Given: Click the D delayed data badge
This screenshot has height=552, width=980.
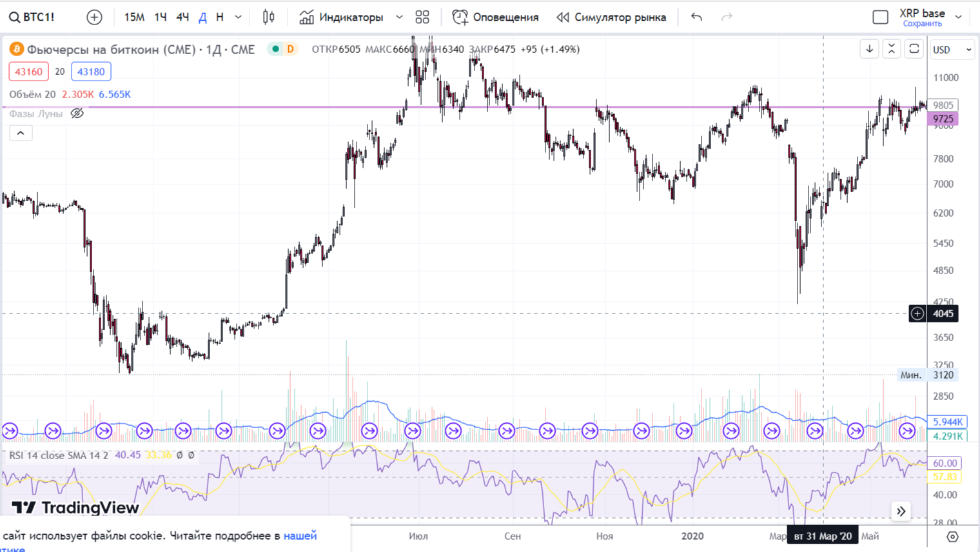Looking at the screenshot, I should [290, 49].
